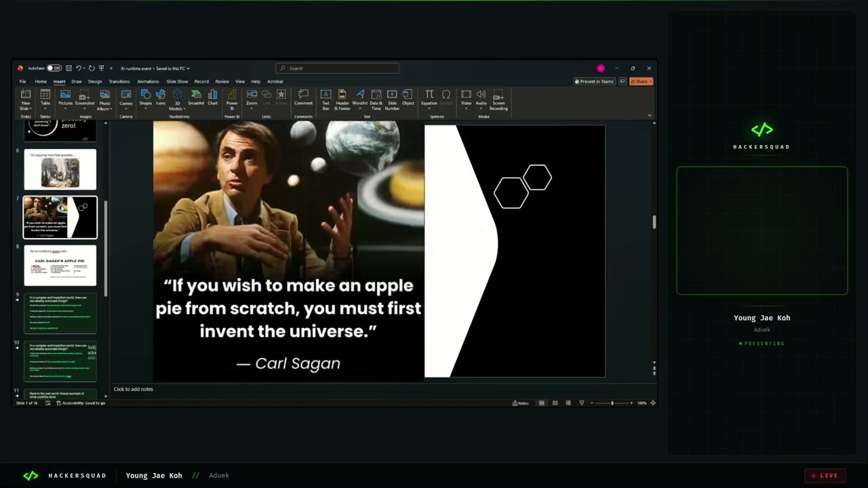
Task: Switch to Reading View
Action: coord(568,403)
